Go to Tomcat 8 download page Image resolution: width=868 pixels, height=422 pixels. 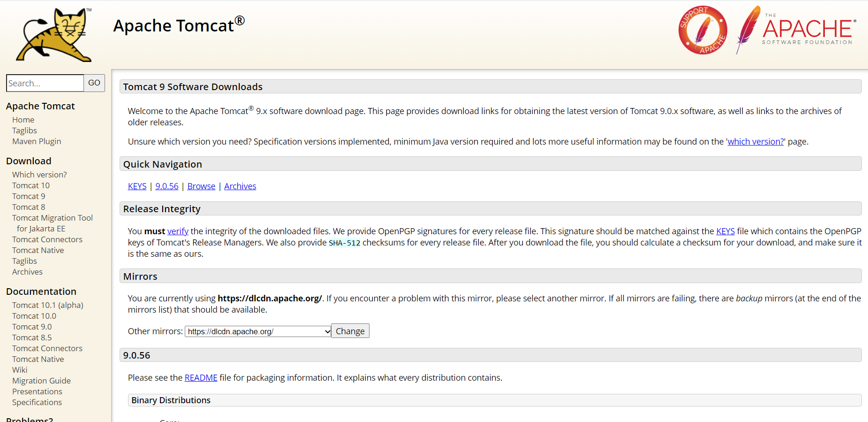coord(29,207)
